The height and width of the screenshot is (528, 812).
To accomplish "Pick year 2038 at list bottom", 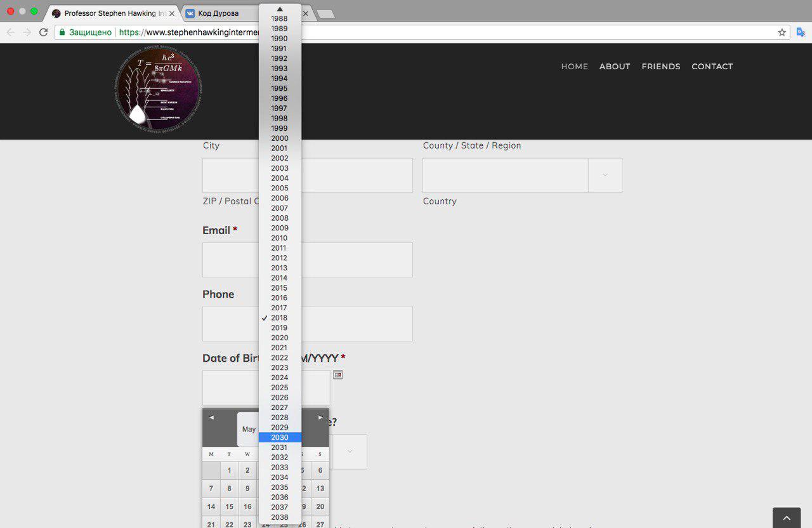I will [x=280, y=517].
